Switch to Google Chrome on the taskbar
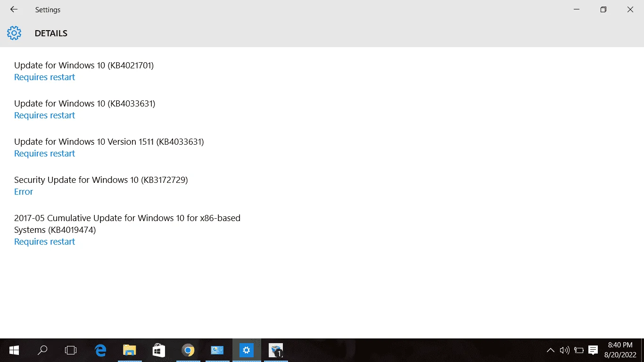Screen dimensions: 644x362 click(x=188, y=350)
